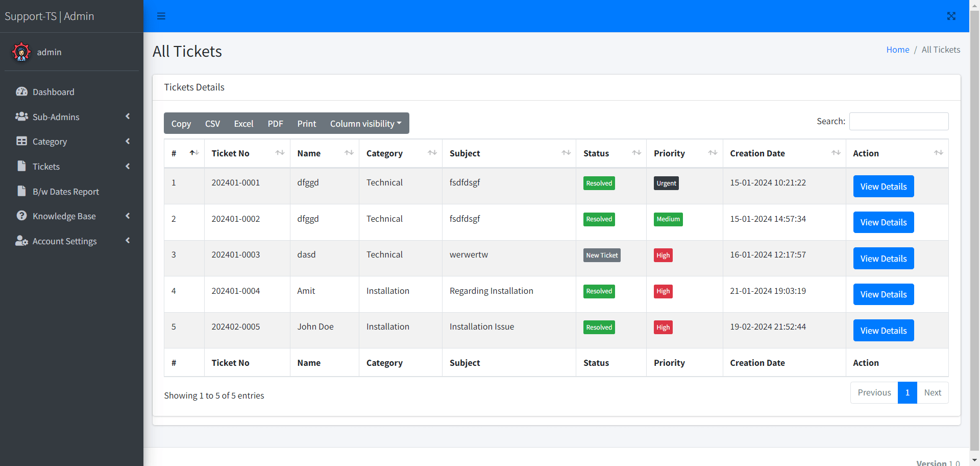Click the Sub-Admins people icon

click(x=21, y=116)
